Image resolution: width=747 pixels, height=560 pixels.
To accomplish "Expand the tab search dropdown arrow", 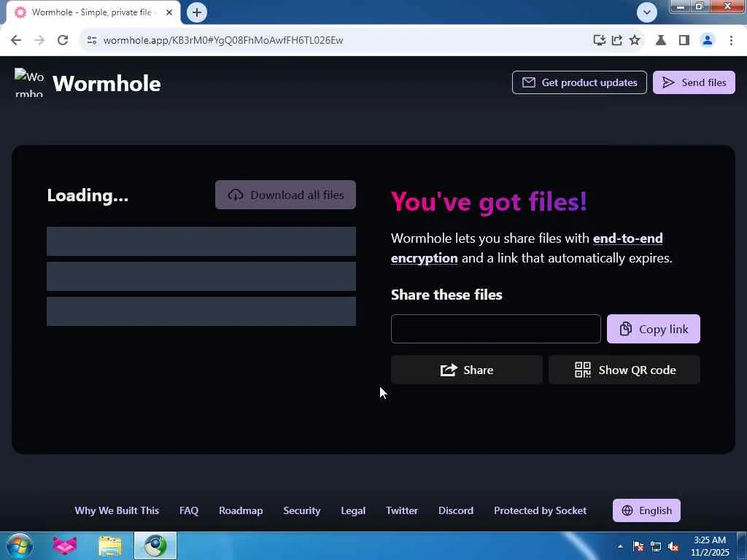I will (647, 12).
